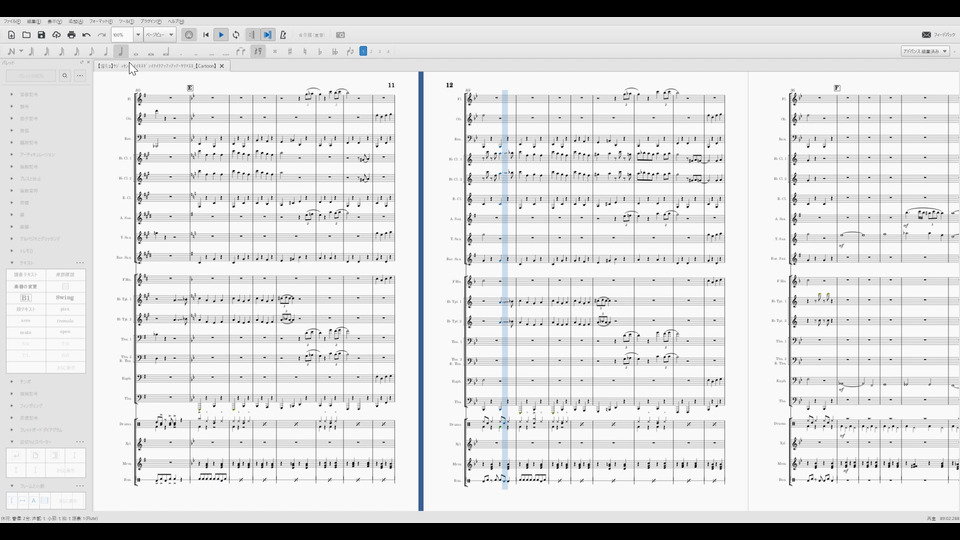Toggle pan score during playback
960x540 pixels.
pos(267,35)
